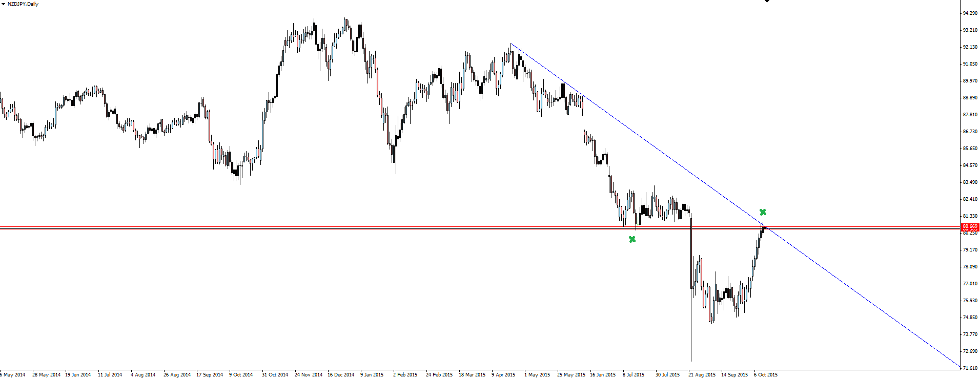Click the 91.050 price scale label

(x=970, y=64)
